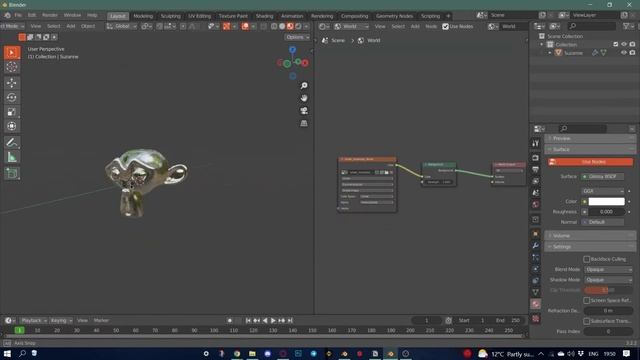Click the Glossy BSDF surface button
The image size is (640, 360).
[x=603, y=177]
